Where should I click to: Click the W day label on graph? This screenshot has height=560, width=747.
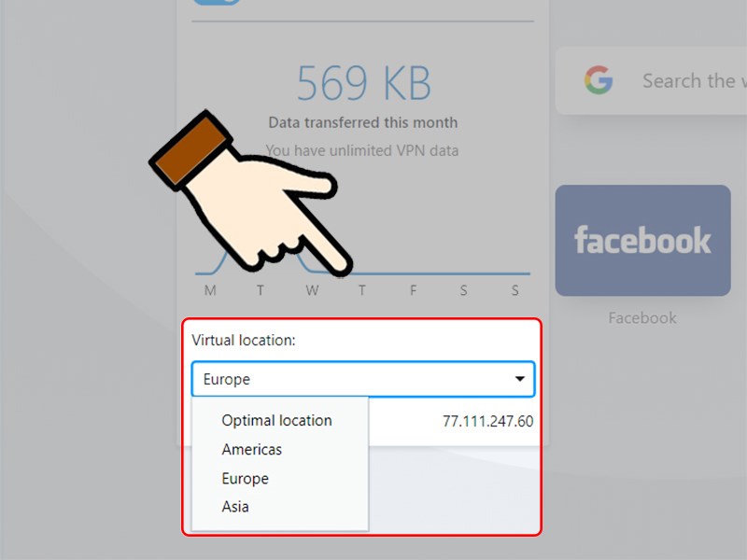[312, 291]
